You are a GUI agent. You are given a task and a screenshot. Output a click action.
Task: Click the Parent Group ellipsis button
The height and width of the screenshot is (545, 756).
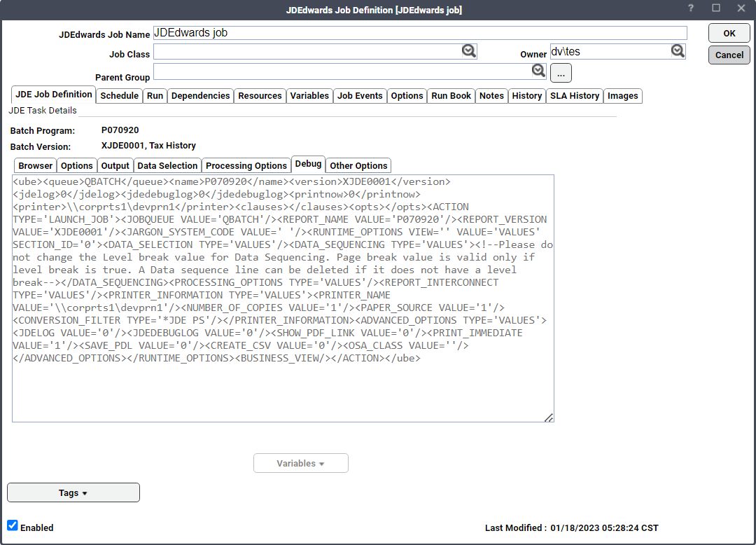coord(561,74)
